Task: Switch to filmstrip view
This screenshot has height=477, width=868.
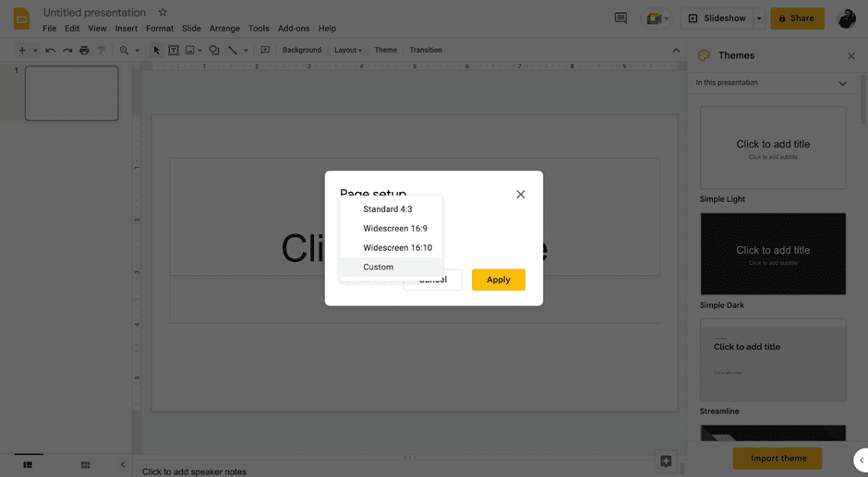Action: point(28,465)
